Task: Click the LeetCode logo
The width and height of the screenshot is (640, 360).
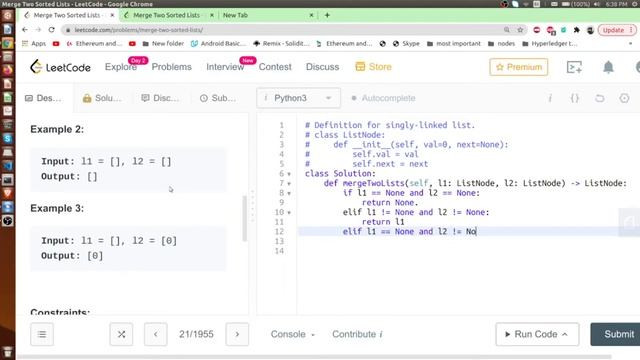Action: (60, 67)
